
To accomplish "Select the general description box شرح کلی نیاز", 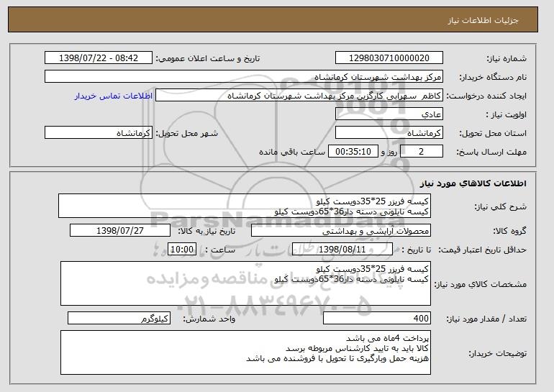I will [x=245, y=206].
